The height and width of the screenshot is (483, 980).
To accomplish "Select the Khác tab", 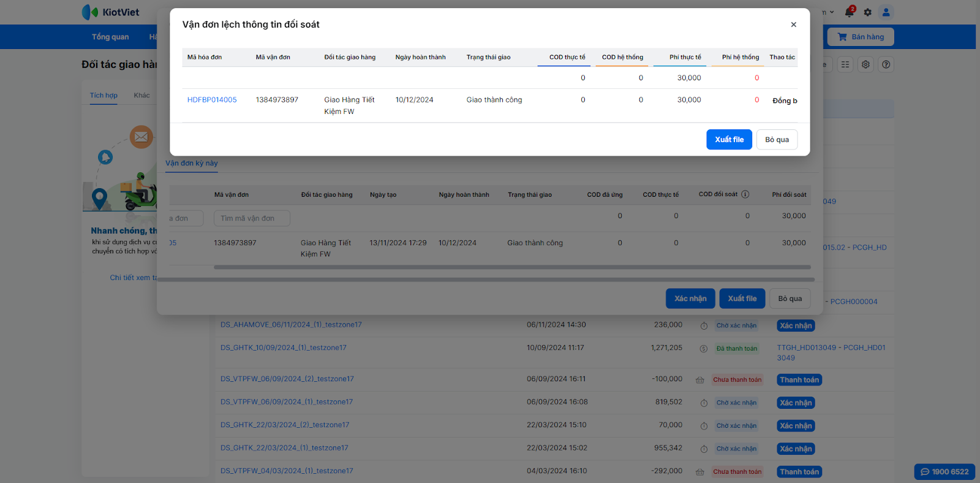I will pyautogui.click(x=141, y=95).
